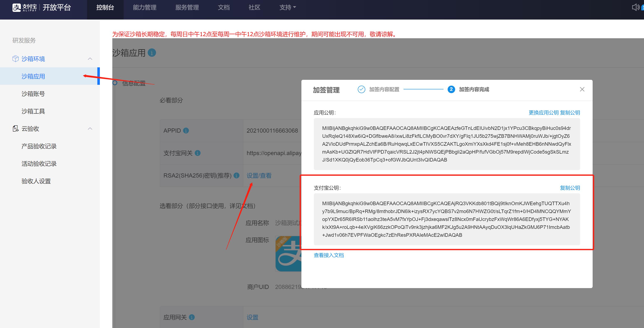Click 设置 link for 应用网关
The image size is (644, 328).
tap(253, 317)
